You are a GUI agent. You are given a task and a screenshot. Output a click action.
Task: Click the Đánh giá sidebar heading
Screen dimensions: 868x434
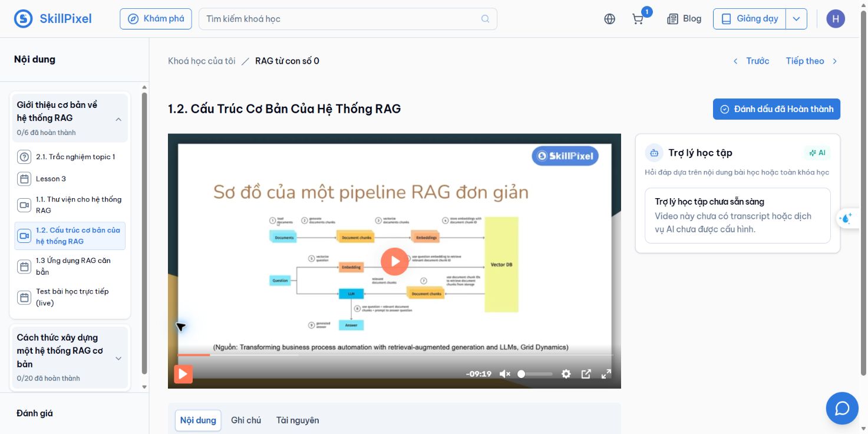click(35, 413)
